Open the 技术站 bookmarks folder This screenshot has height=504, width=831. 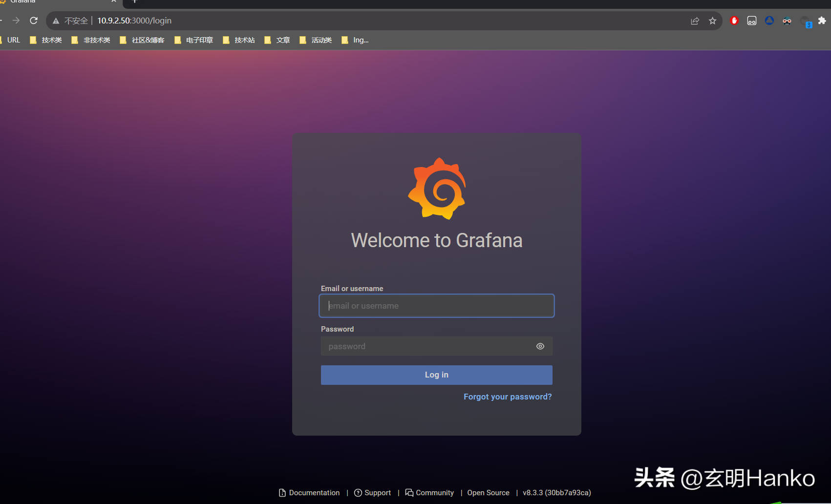tap(239, 40)
